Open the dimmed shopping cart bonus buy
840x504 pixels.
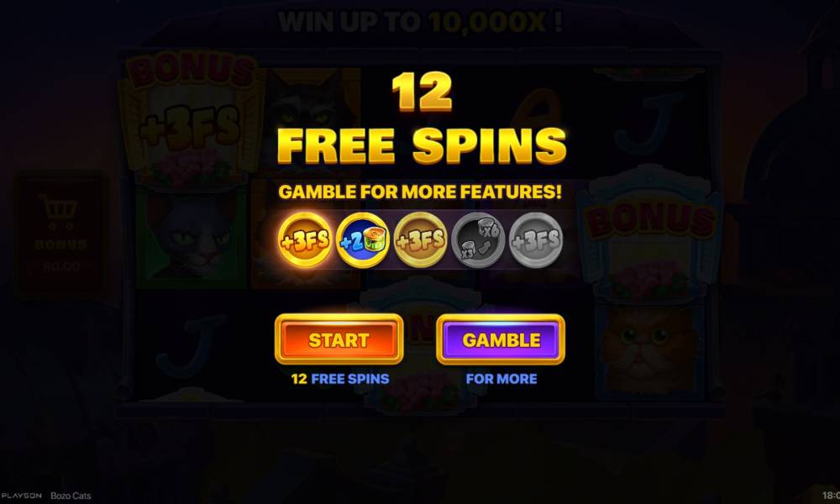pos(60,234)
